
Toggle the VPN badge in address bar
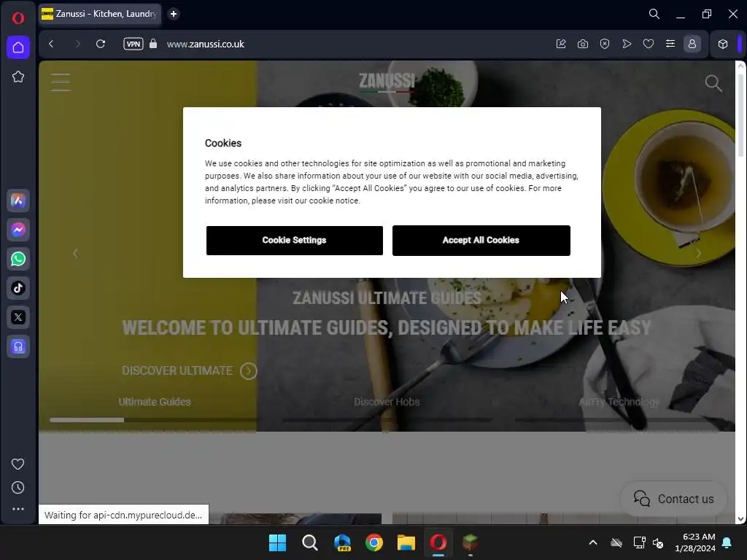[133, 44]
